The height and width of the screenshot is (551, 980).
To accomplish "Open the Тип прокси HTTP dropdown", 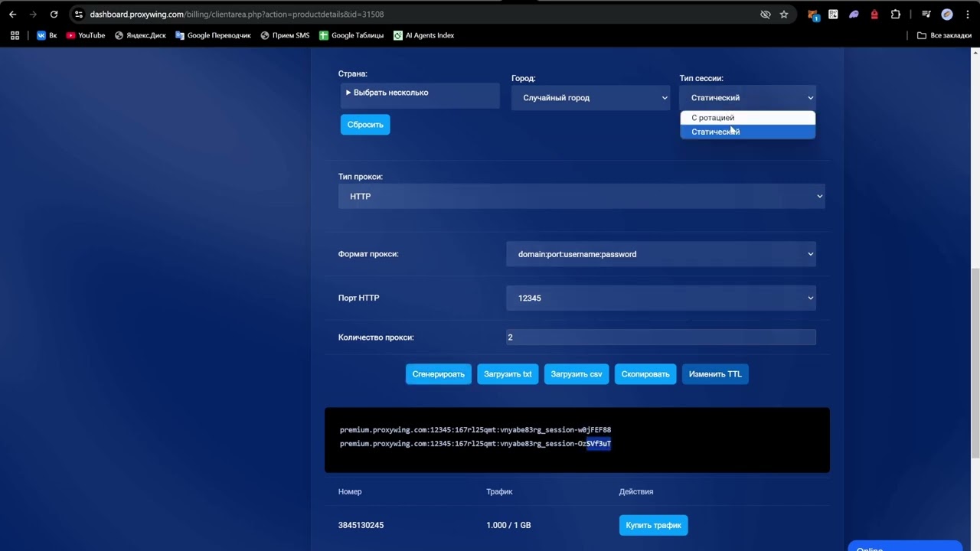I will pos(582,197).
